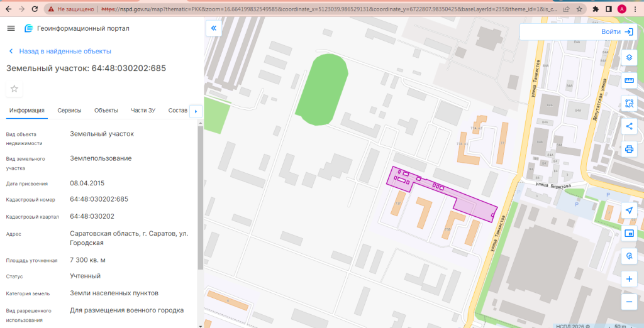This screenshot has height=328, width=644.
Task: Print the map with printer icon
Action: (x=629, y=149)
